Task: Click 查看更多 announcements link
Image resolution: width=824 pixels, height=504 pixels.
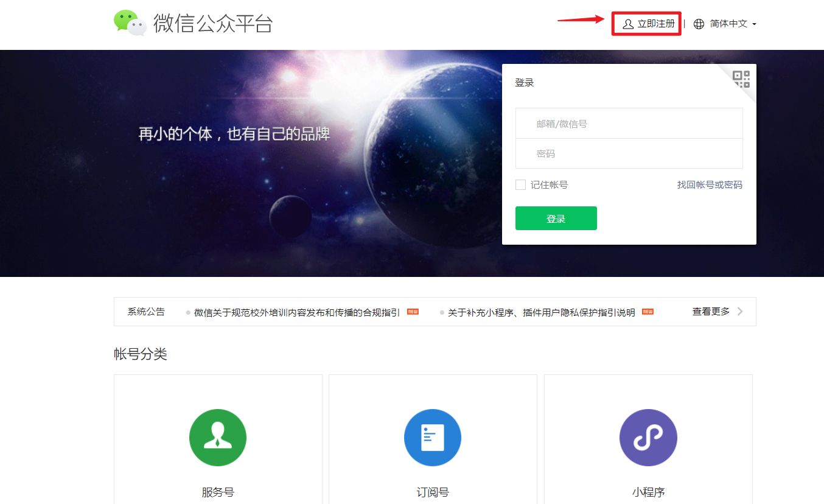Action: pos(711,312)
